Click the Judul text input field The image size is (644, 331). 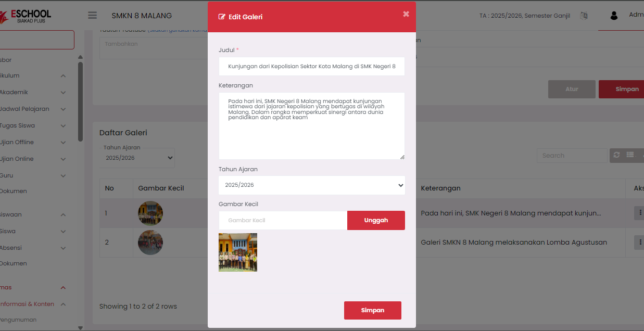[x=311, y=67]
